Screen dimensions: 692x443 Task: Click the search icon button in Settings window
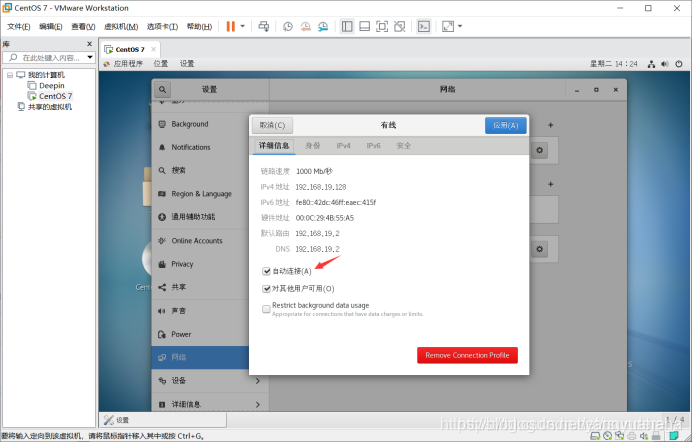(162, 90)
